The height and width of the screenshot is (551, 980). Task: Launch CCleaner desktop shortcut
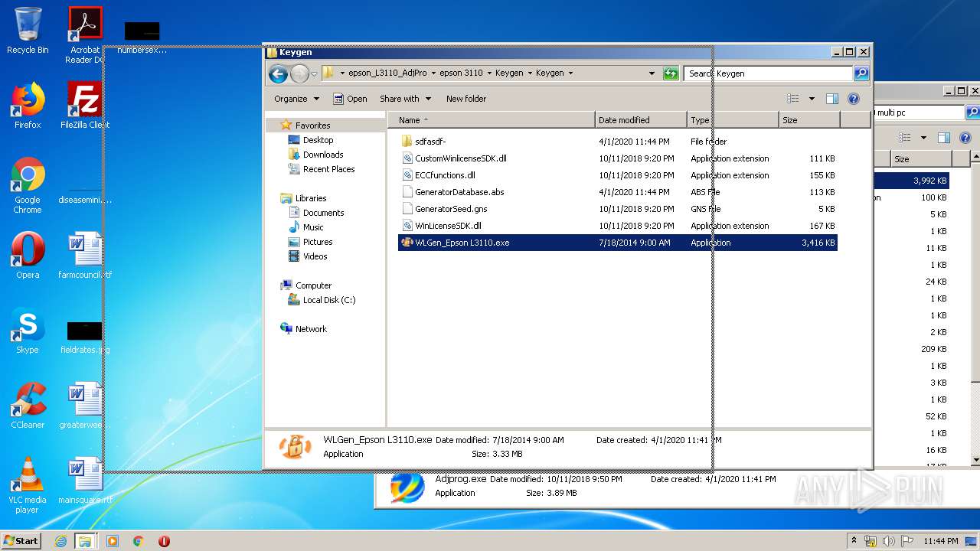(28, 406)
